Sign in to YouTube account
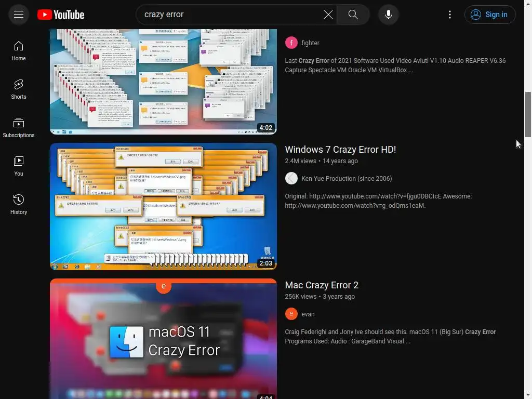This screenshot has width=532, height=399. tap(489, 15)
